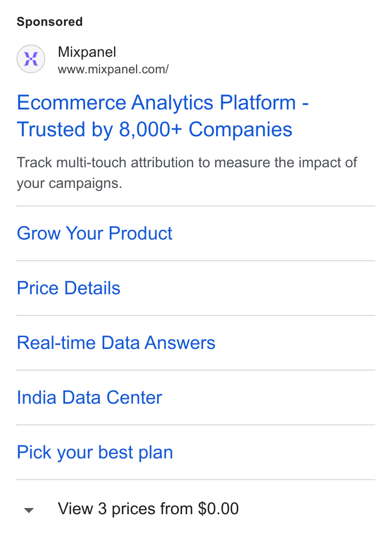Select the India Data Center sitelink
Viewport: 392px width, 540px height.
89,398
